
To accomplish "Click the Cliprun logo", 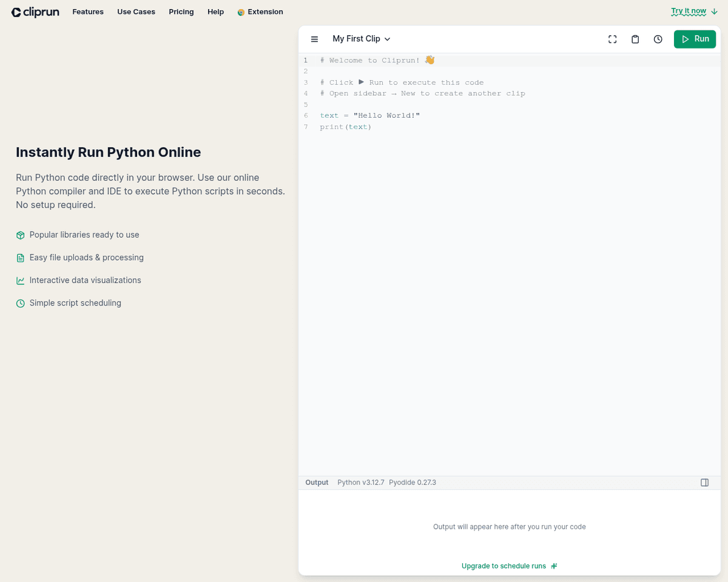I will coord(35,12).
